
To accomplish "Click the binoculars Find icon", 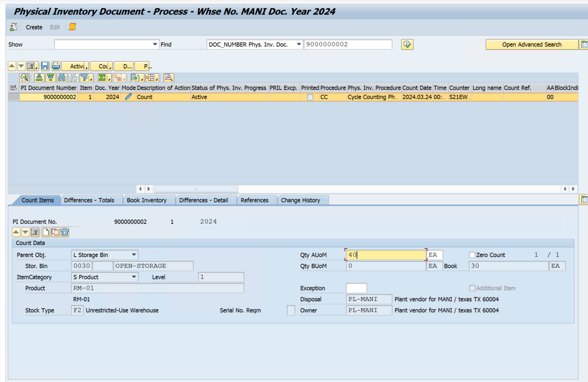I will coord(62,78).
